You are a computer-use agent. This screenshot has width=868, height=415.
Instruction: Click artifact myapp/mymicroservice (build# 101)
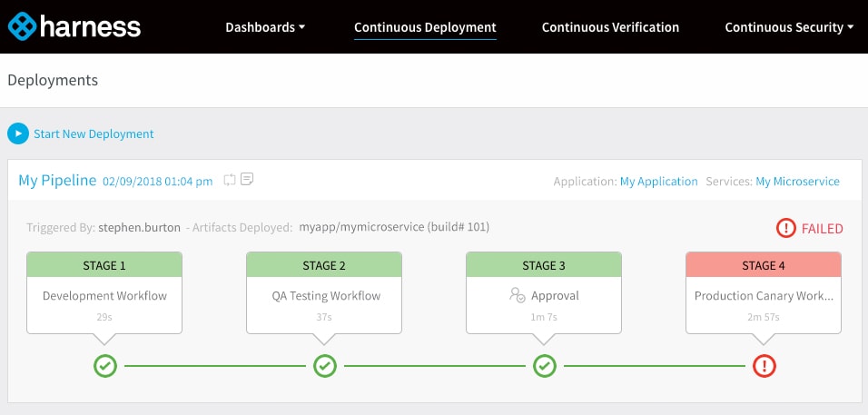pos(394,227)
